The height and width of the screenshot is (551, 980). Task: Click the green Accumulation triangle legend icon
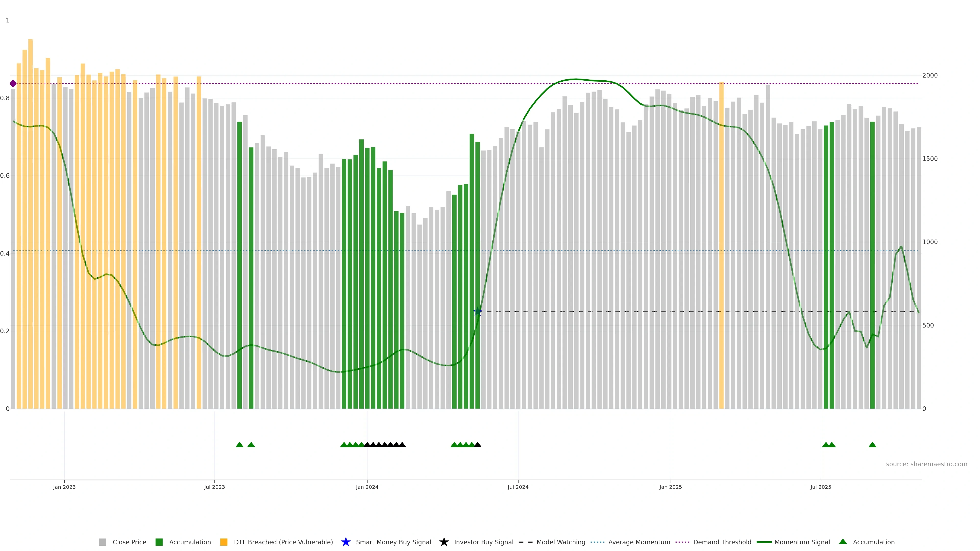coord(843,542)
